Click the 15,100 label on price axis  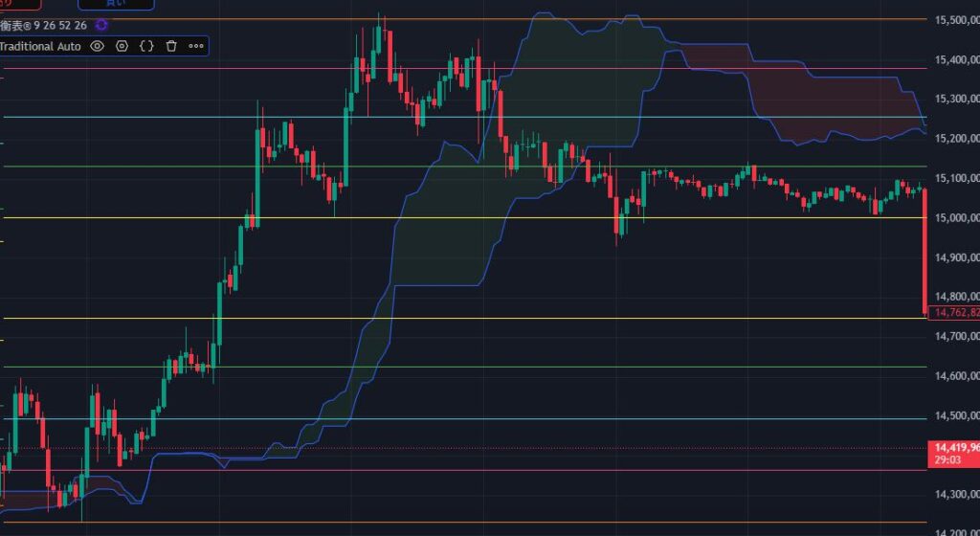click(956, 178)
